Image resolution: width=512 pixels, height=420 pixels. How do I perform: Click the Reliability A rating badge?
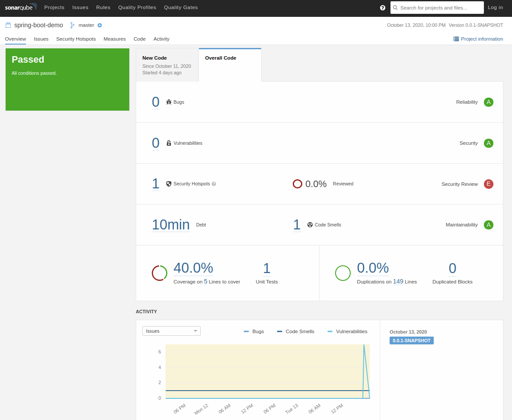[489, 102]
